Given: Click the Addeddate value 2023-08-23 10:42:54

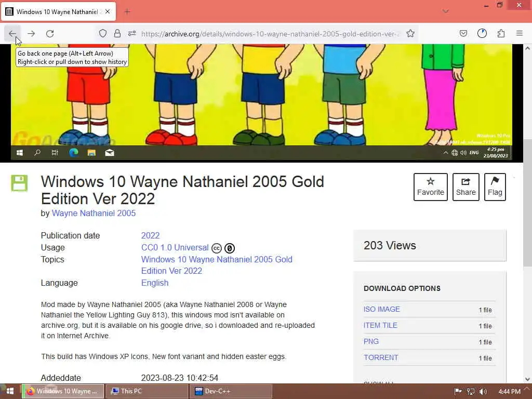Looking at the screenshot, I should (x=179, y=378).
